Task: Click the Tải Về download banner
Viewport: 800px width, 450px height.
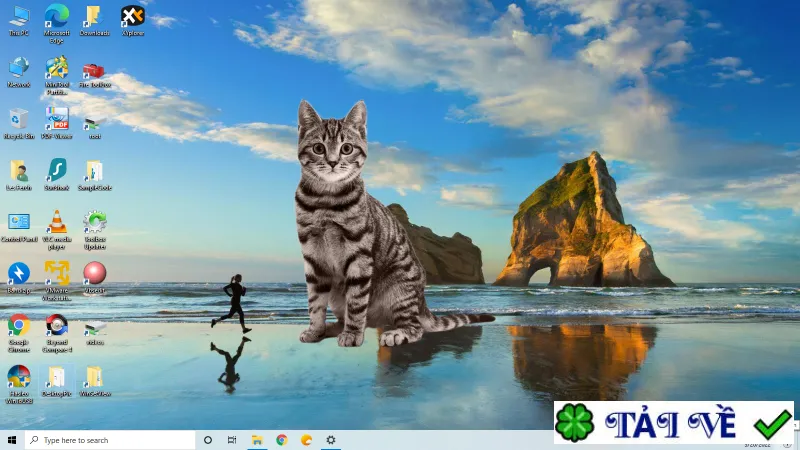Action: pyautogui.click(x=673, y=422)
